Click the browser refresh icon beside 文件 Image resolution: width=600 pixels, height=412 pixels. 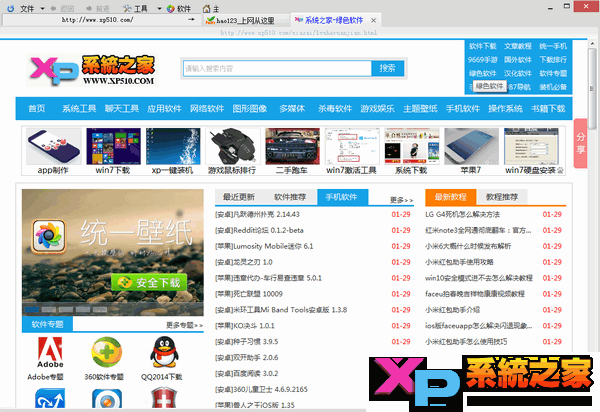(10, 8)
